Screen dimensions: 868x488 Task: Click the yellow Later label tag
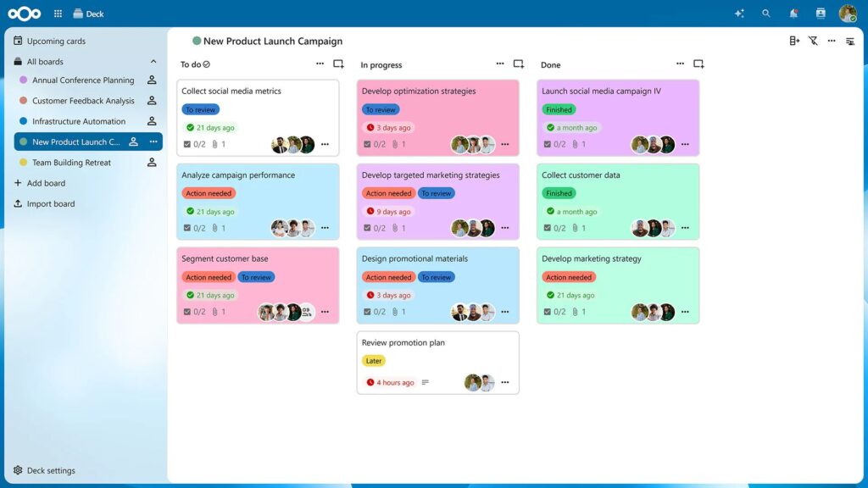[374, 361]
